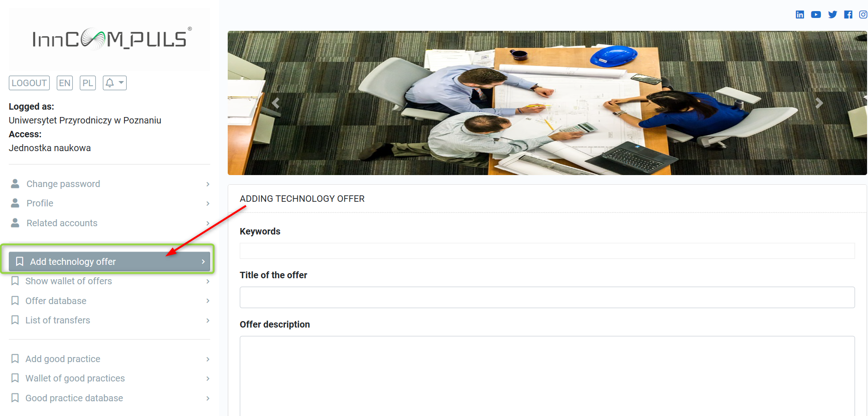Click inside the Keywords input field
Screen dimensions: 868x416
point(547,251)
